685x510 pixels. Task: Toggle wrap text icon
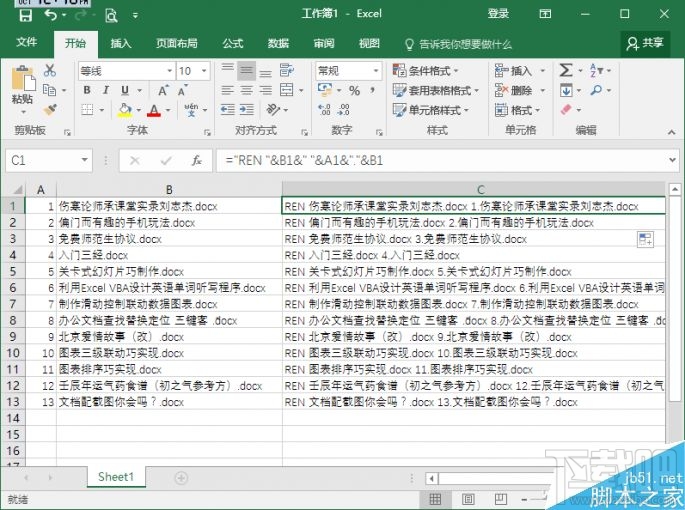(287, 70)
